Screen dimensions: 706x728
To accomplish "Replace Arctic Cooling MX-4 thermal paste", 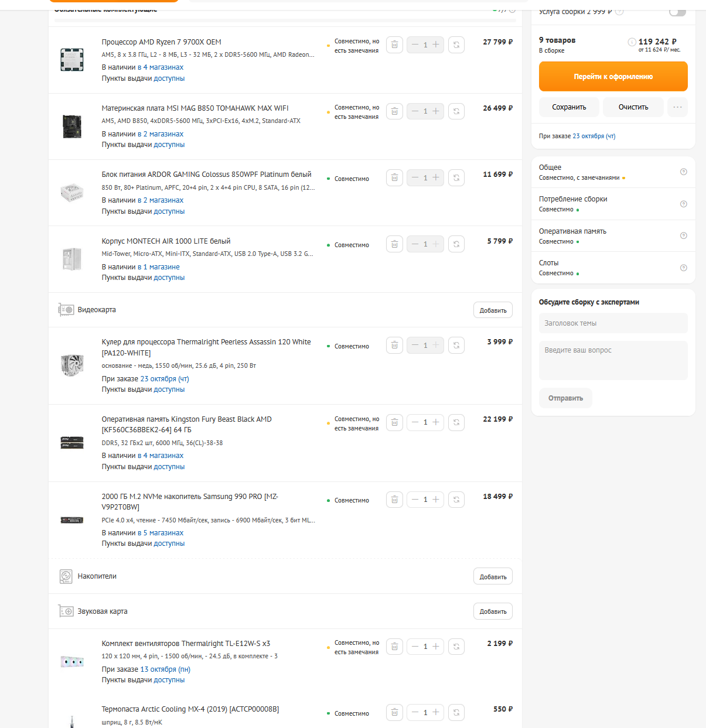I will [x=456, y=712].
